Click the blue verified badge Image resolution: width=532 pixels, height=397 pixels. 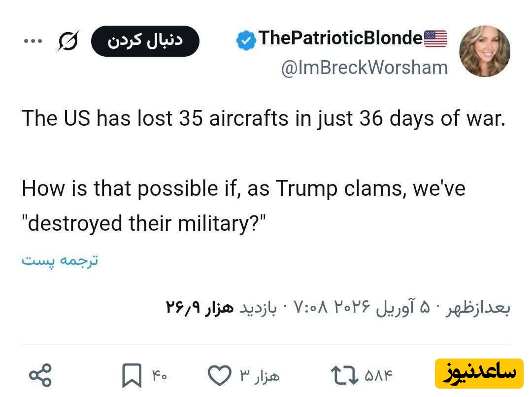[x=245, y=40]
